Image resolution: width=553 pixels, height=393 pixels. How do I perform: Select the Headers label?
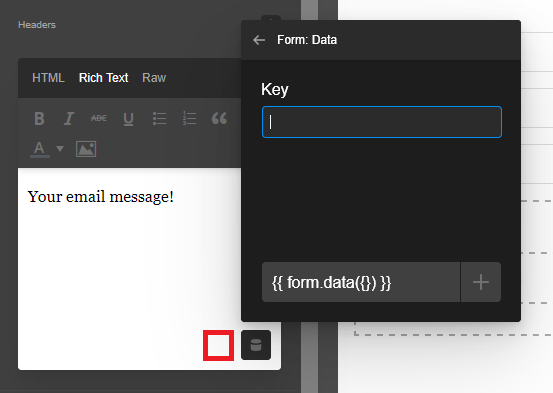point(37,25)
